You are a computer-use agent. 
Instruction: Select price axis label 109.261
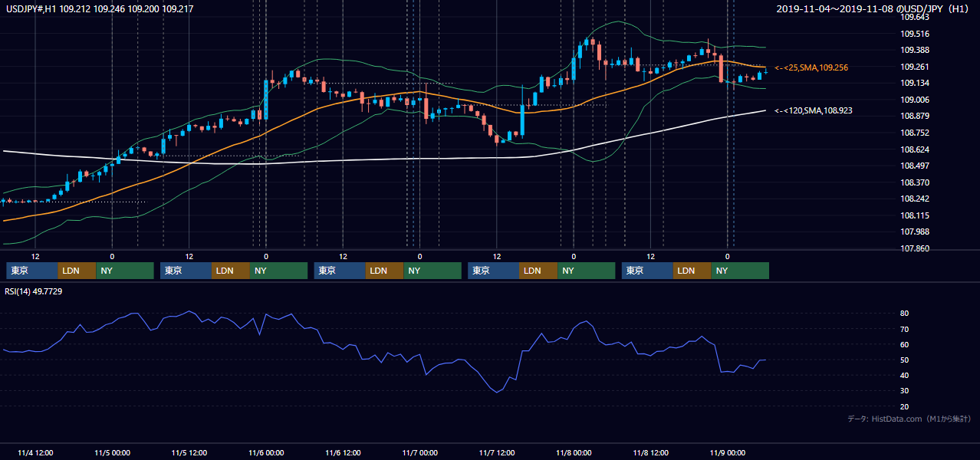point(914,67)
